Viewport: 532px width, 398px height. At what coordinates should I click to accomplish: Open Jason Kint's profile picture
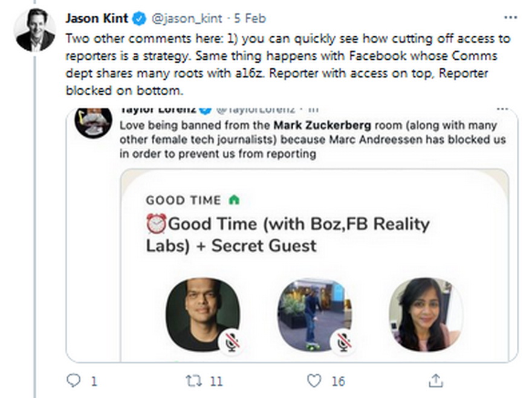click(x=35, y=31)
